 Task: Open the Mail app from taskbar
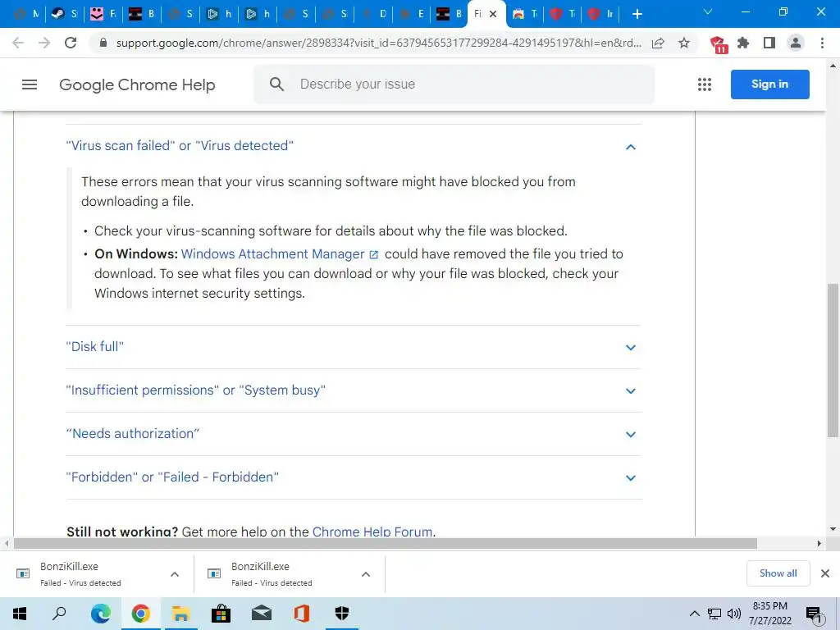click(x=262, y=614)
